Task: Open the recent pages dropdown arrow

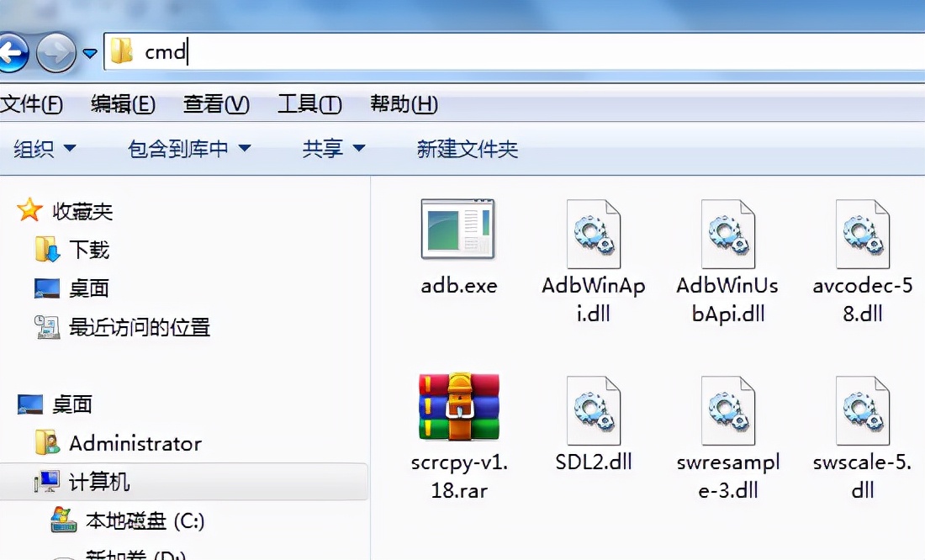Action: (x=90, y=54)
